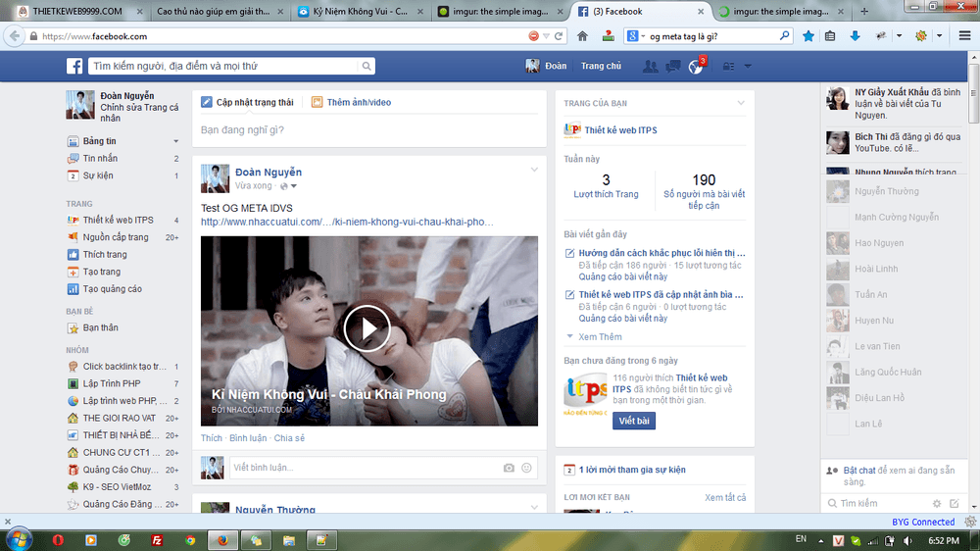Open notifications globe icon
Viewport: 980px width, 551px height.
tap(695, 67)
